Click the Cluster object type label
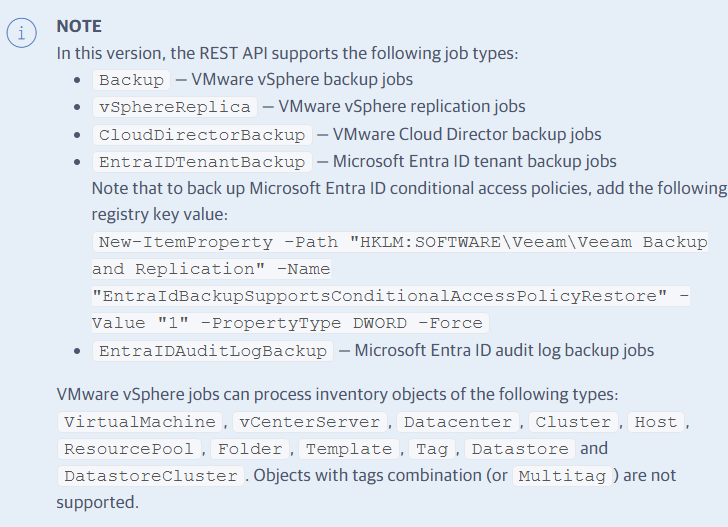Image resolution: width=728 pixels, height=527 pixels. coord(574,422)
